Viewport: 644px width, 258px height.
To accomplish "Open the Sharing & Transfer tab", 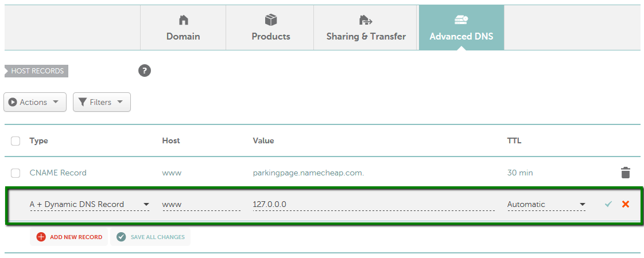I will 366,28.
